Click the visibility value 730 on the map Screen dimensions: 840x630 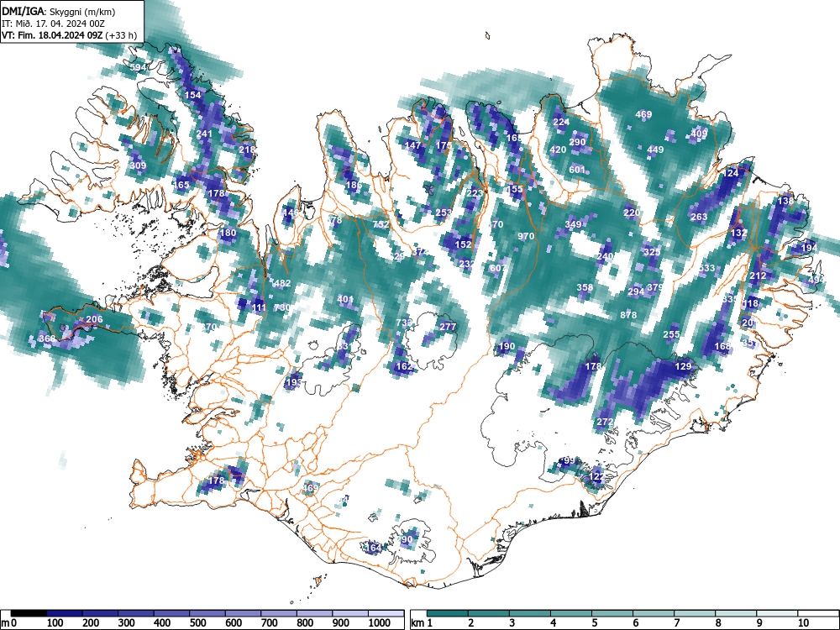[281, 307]
